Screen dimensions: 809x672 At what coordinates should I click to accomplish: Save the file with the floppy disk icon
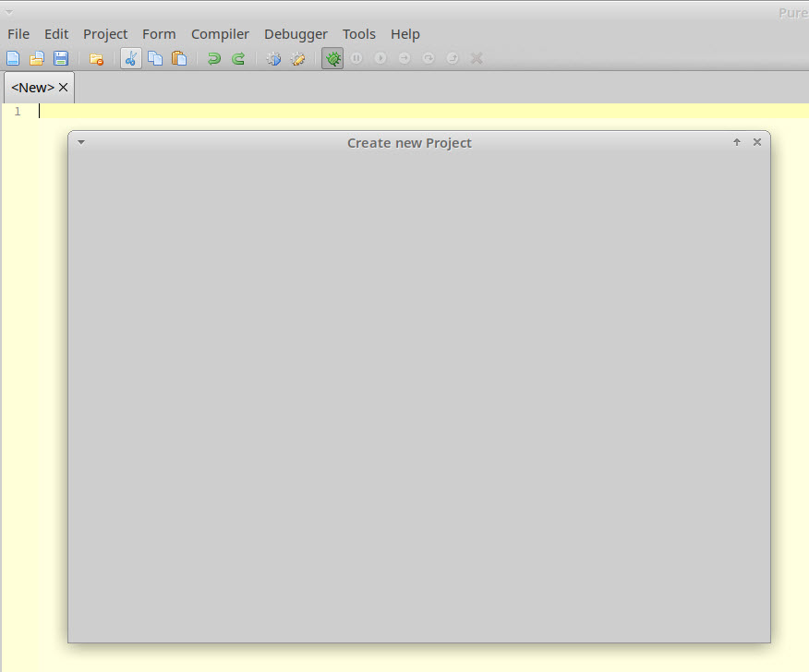coord(61,58)
